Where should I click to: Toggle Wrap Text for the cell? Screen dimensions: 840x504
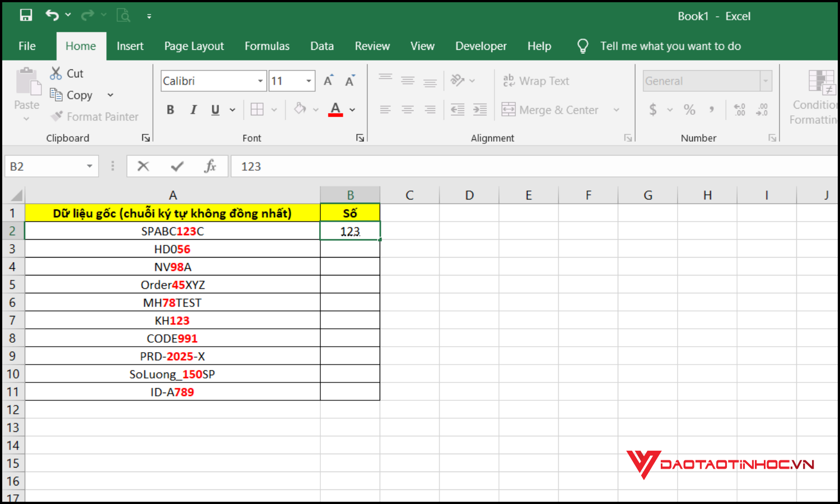[536, 81]
